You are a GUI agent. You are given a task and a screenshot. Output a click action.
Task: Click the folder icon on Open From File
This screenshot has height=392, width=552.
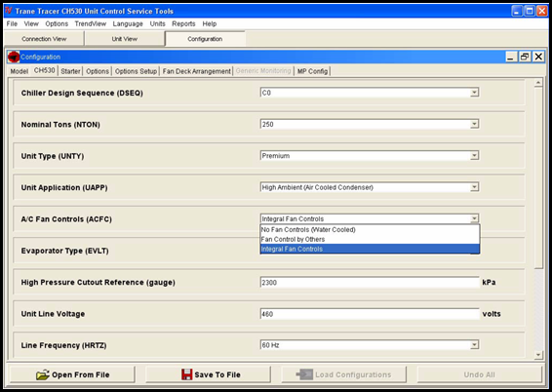pyautogui.click(x=43, y=374)
